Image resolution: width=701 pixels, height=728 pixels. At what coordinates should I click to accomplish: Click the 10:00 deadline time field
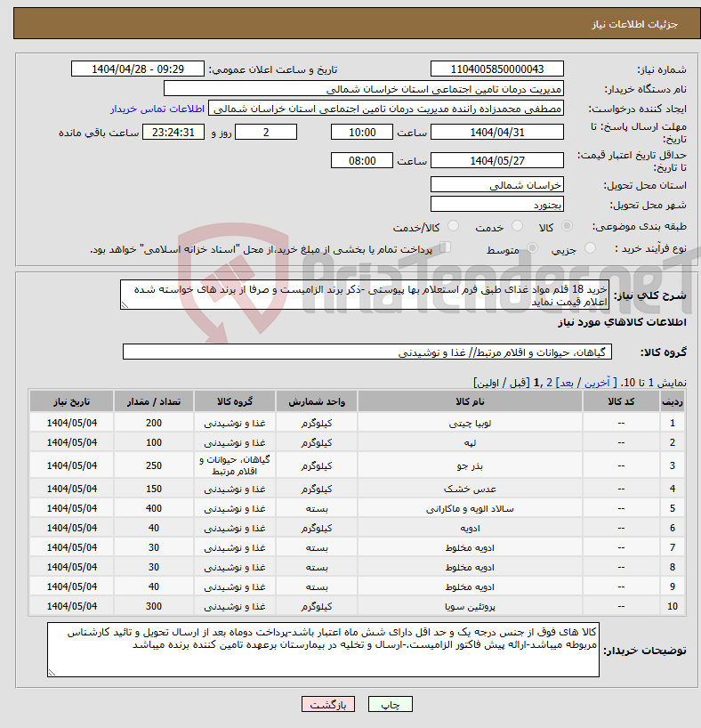362,132
